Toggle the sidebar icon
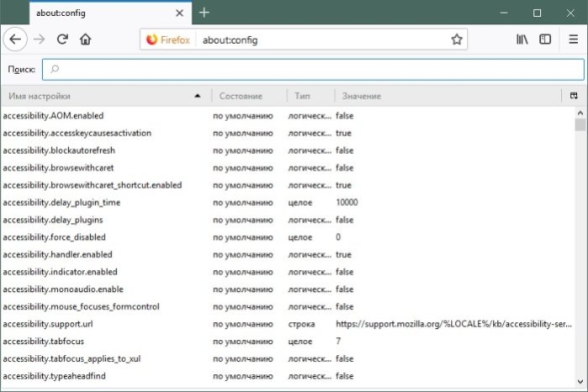 pos(545,39)
